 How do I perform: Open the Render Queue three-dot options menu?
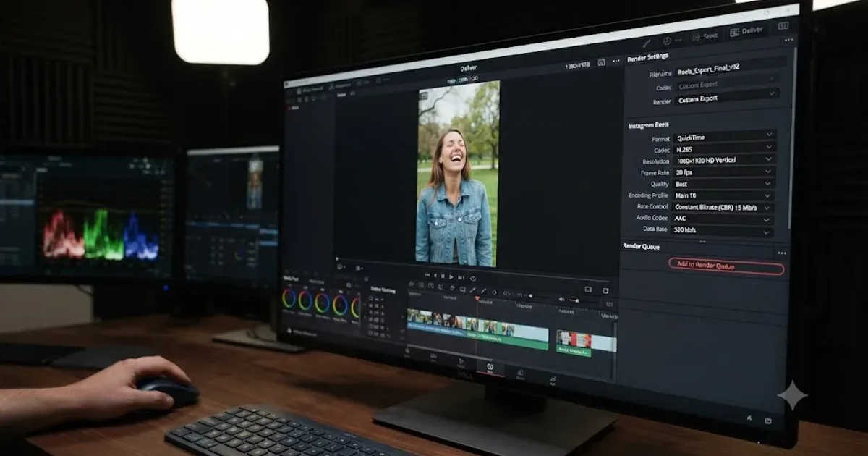click(x=780, y=253)
